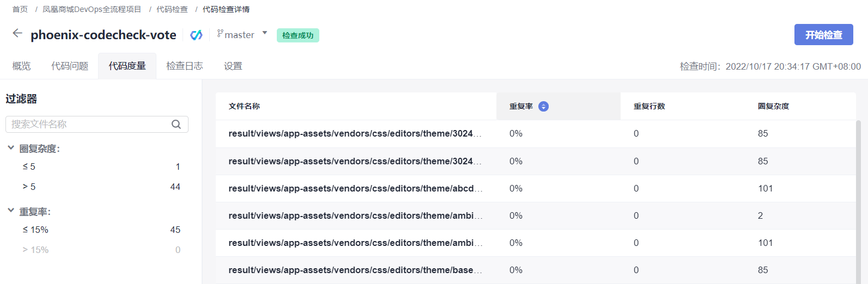This screenshot has height=284, width=868.
Task: Collapse the 圈复杂度 filter section
Action: click(11, 148)
